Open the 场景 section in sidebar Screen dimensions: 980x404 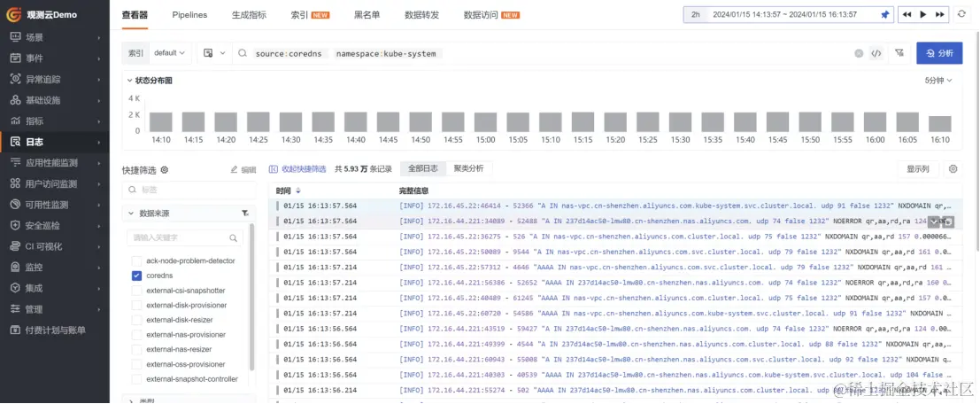point(54,37)
